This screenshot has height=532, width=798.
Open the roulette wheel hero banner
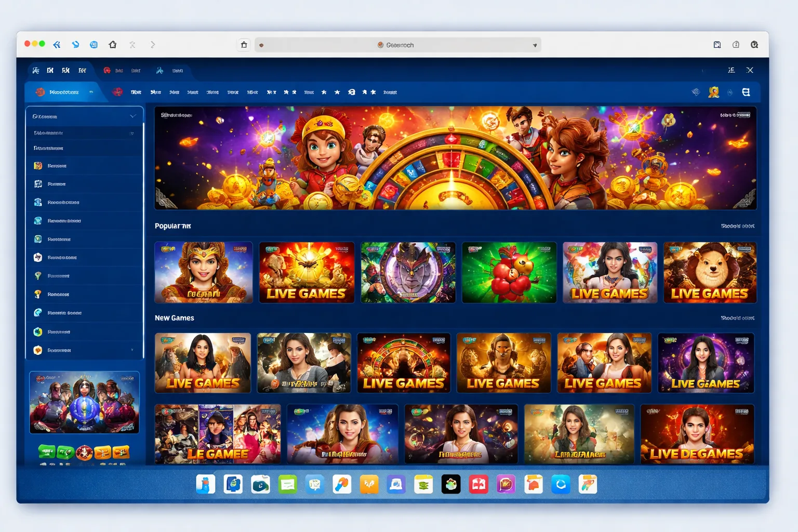tap(456, 158)
